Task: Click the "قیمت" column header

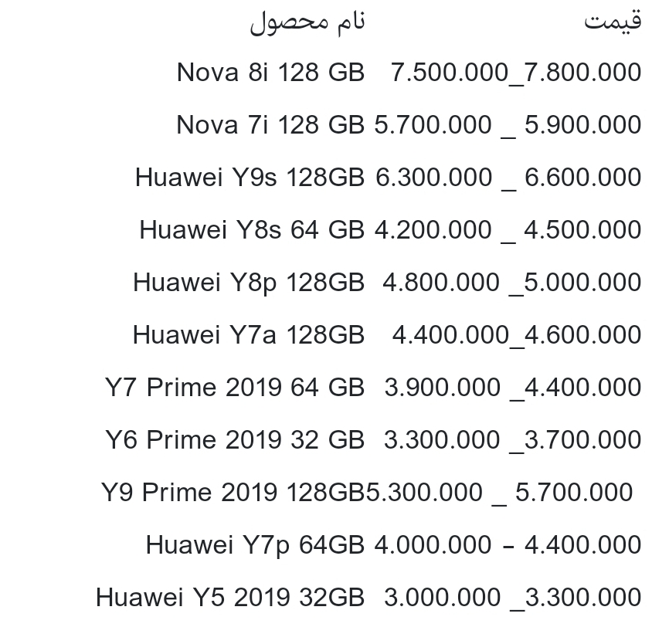Action: [x=612, y=21]
